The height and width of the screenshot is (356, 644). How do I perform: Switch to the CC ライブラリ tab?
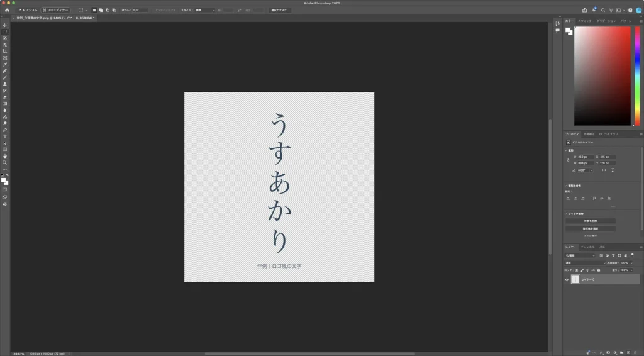click(608, 134)
